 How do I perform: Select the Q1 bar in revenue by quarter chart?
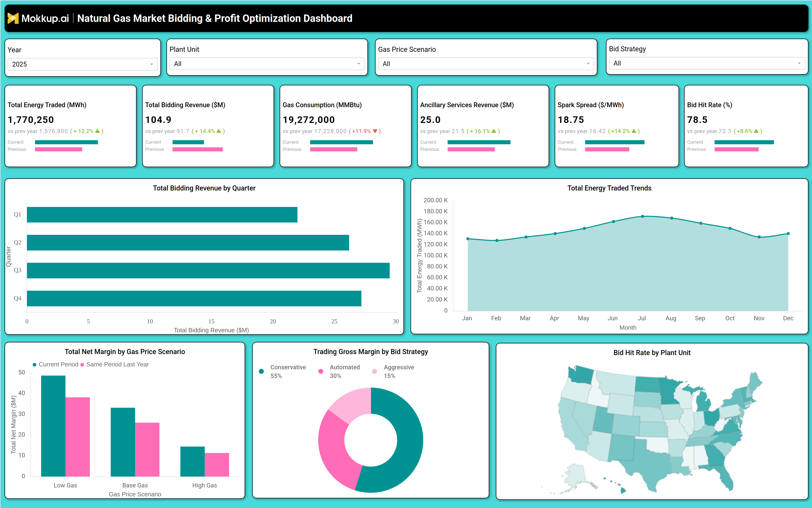click(x=162, y=215)
